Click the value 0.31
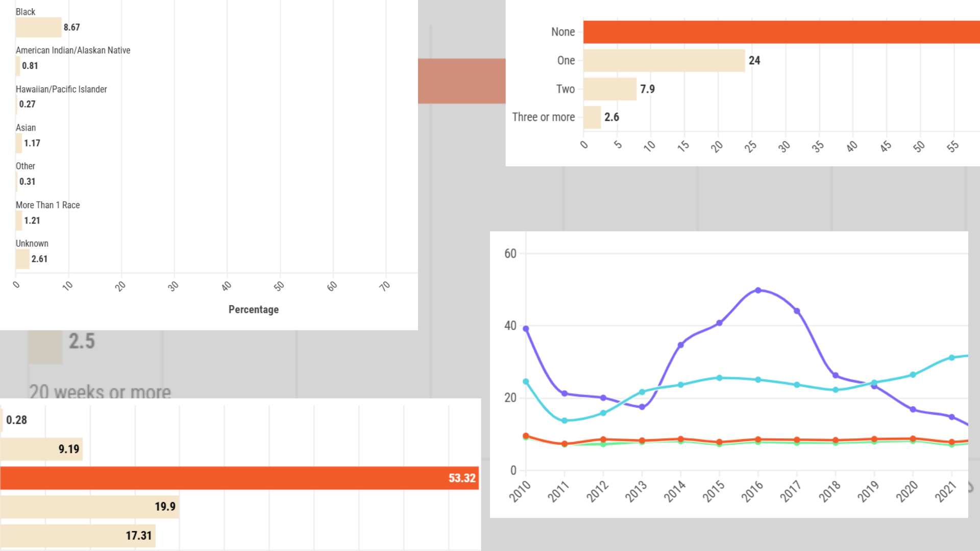Screen dimensions: 980x551 (x=28, y=182)
